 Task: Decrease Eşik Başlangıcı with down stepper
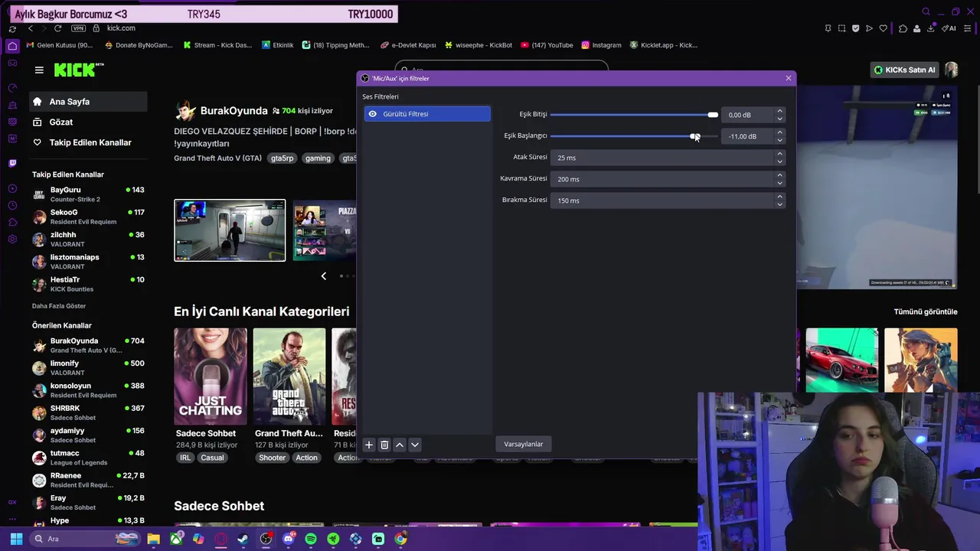[x=779, y=140]
